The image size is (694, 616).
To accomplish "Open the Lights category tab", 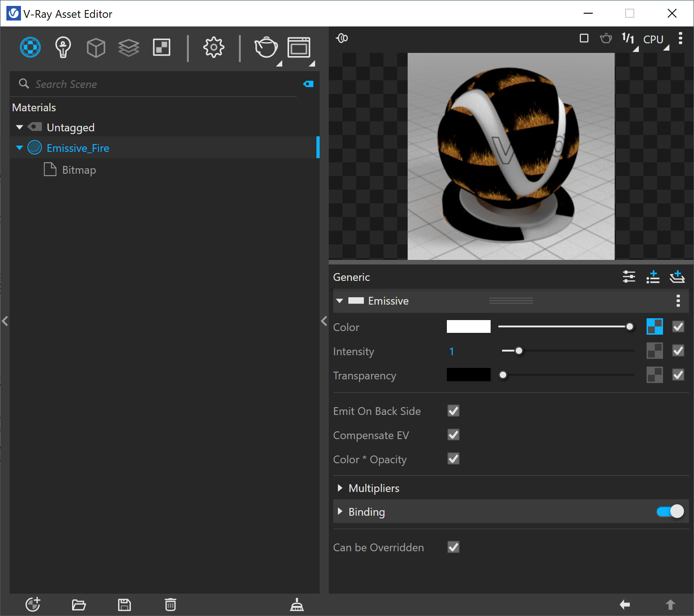I will [x=63, y=47].
